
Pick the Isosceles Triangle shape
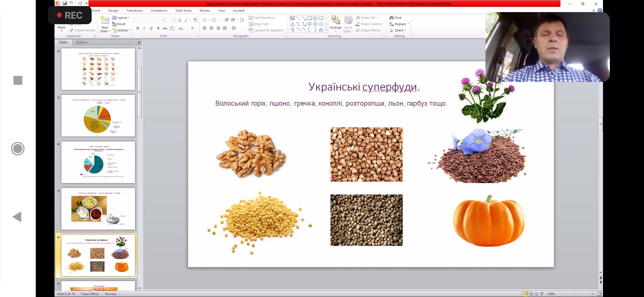(292, 24)
